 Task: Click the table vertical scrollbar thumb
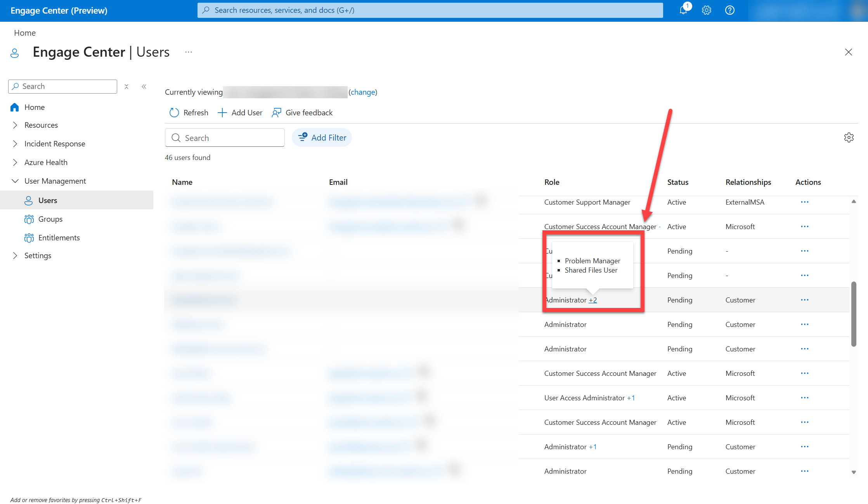click(854, 314)
